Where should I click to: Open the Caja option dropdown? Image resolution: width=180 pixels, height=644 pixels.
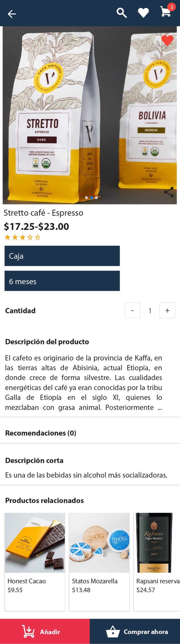(62, 256)
